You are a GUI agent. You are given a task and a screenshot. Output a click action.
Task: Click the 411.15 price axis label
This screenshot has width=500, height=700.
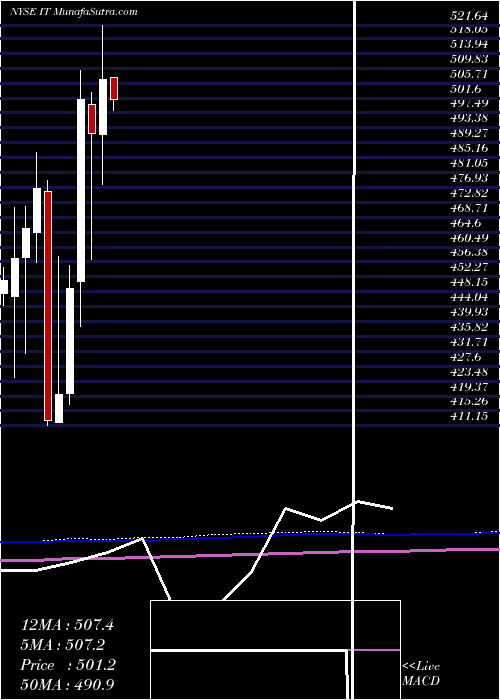point(469,417)
